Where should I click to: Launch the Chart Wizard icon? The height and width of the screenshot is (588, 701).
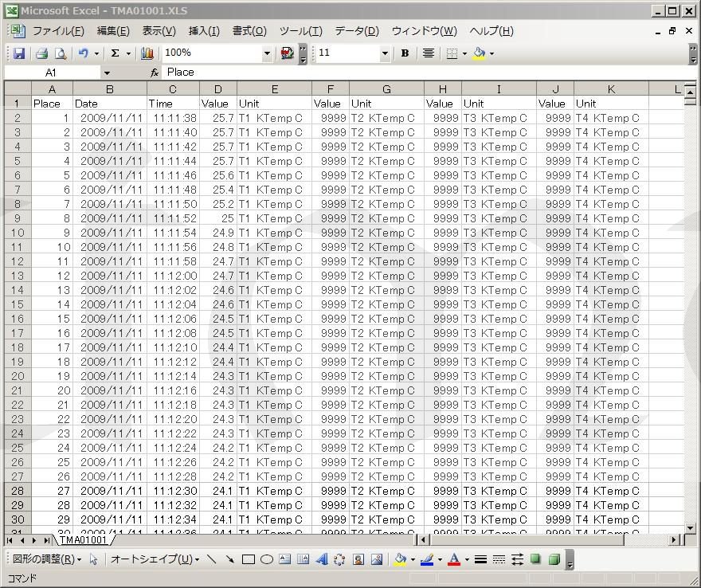pos(147,53)
